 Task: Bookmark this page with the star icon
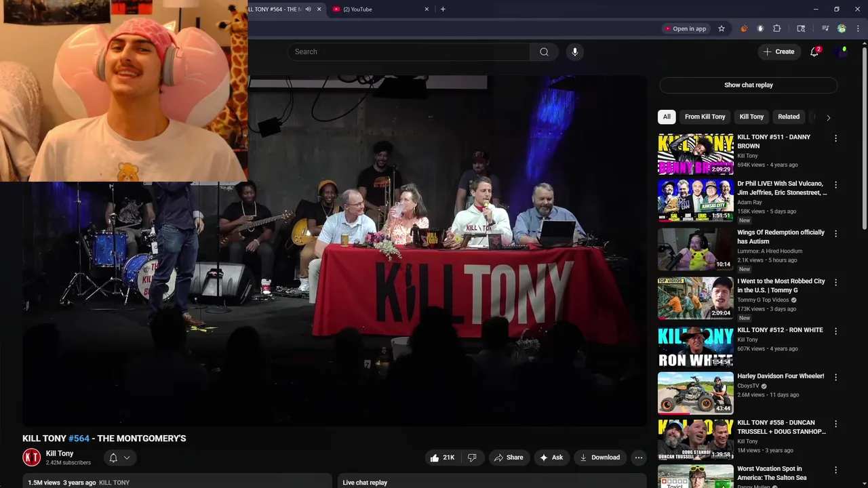pos(722,28)
